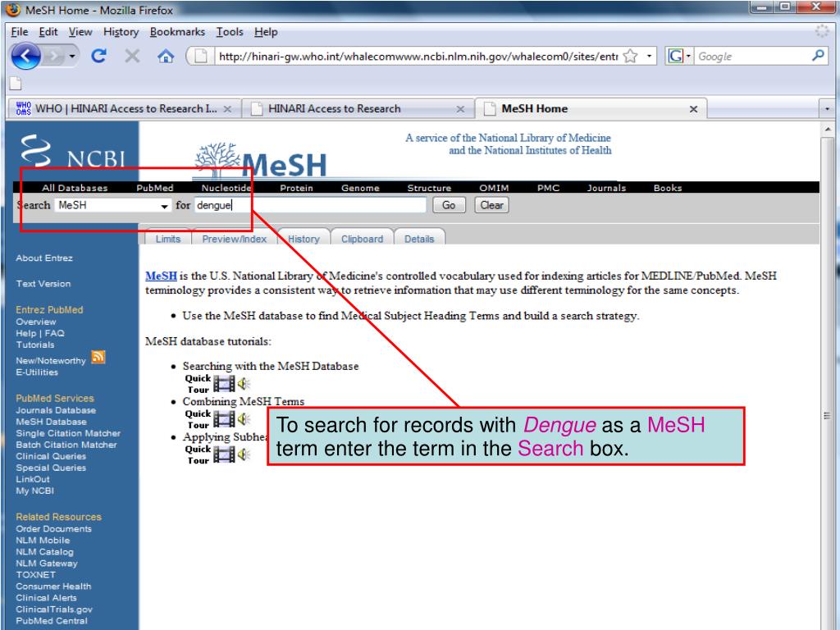Open the Search database dropdown showing MeSH
The width and height of the screenshot is (840, 630).
(112, 206)
